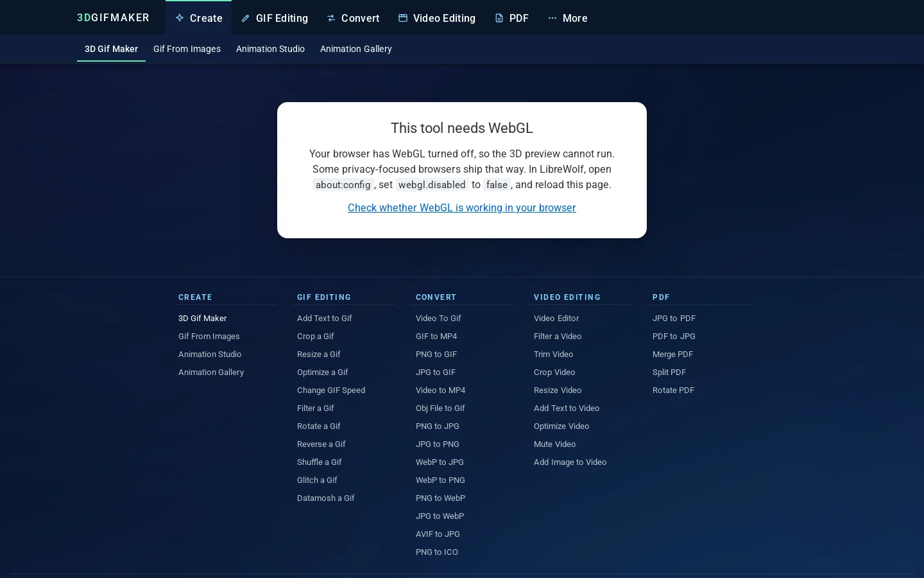Select Rotate PDF
Image resolution: width=924 pixels, height=578 pixels.
[673, 390]
